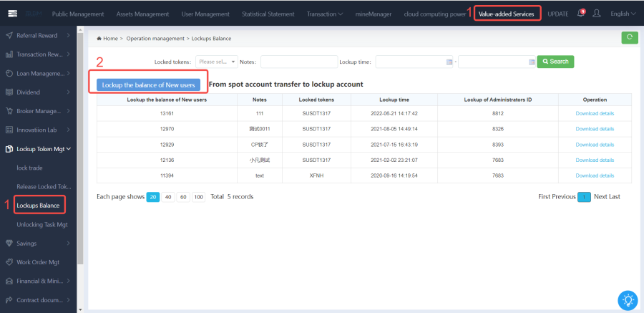This screenshot has width=644, height=313.
Task: Open the Assets Management menu
Action: click(x=142, y=14)
